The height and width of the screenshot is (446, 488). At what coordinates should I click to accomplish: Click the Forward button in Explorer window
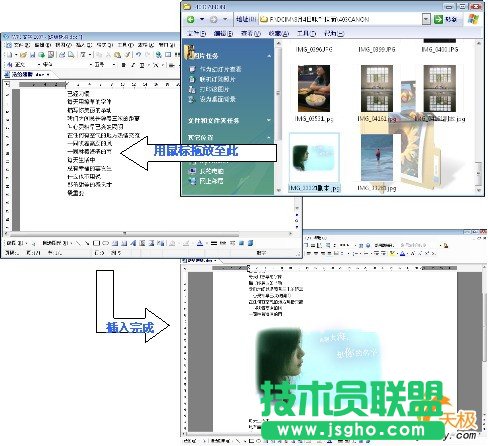[214, 19]
